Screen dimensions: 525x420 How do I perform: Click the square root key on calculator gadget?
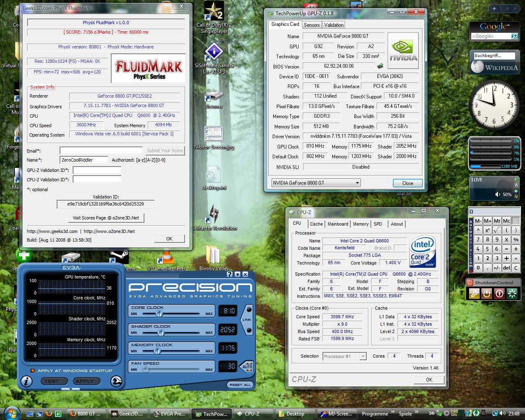pos(497,230)
